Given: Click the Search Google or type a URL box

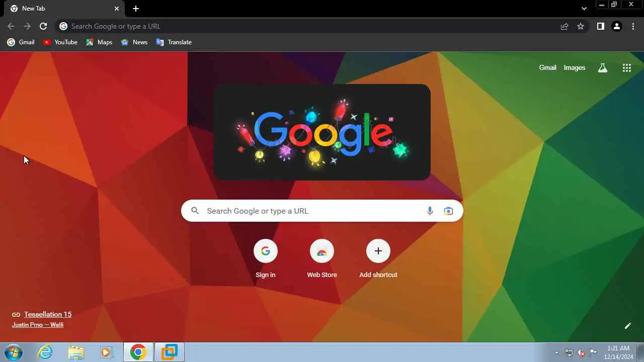Looking at the screenshot, I should tap(322, 211).
